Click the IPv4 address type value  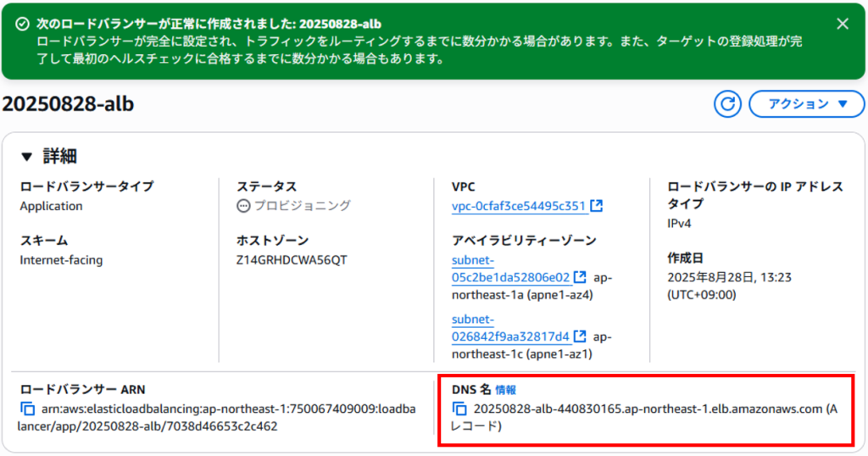coord(679,224)
